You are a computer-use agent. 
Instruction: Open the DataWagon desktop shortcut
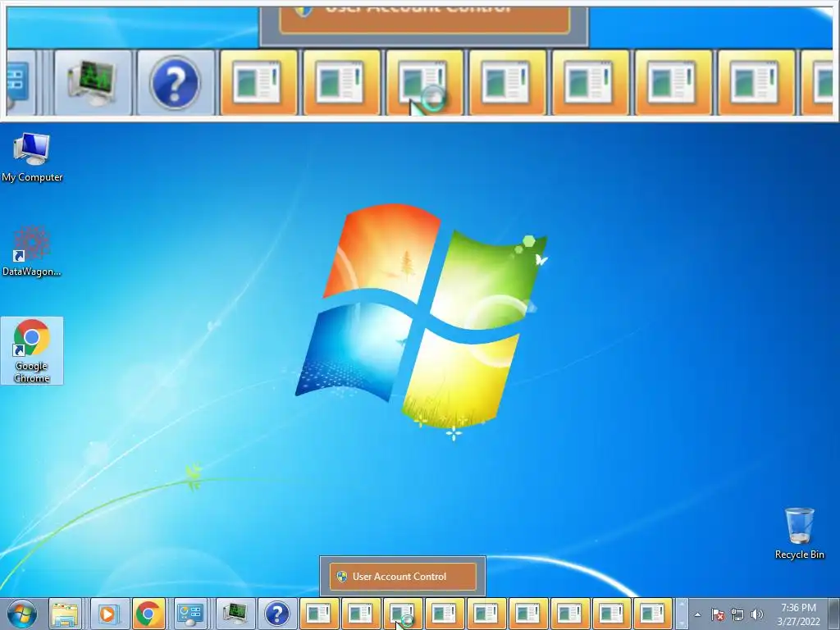[32, 251]
